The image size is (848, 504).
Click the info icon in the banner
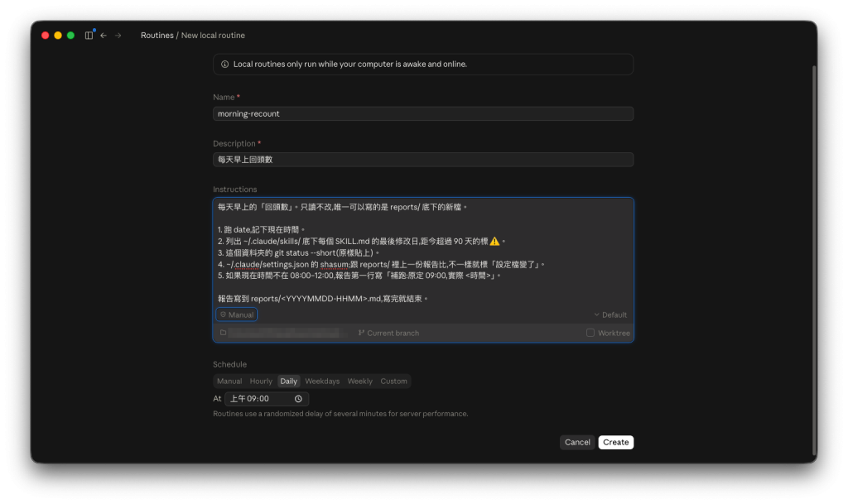tap(225, 65)
